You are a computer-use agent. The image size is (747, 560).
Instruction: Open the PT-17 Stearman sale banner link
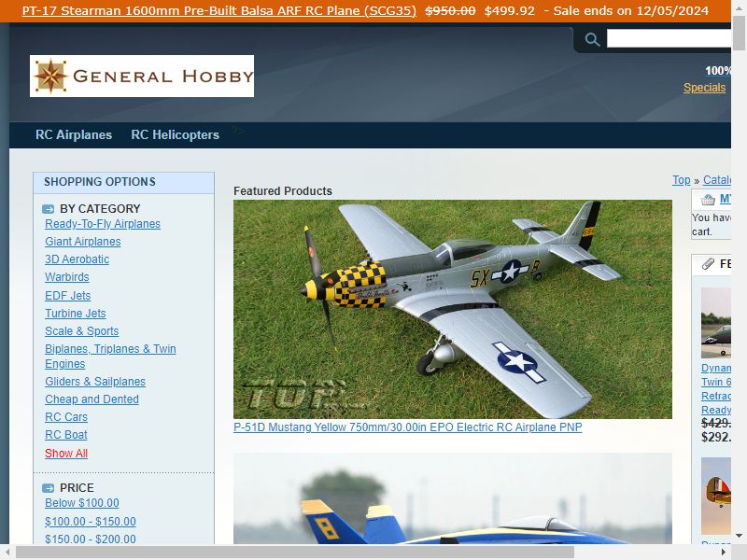(219, 10)
